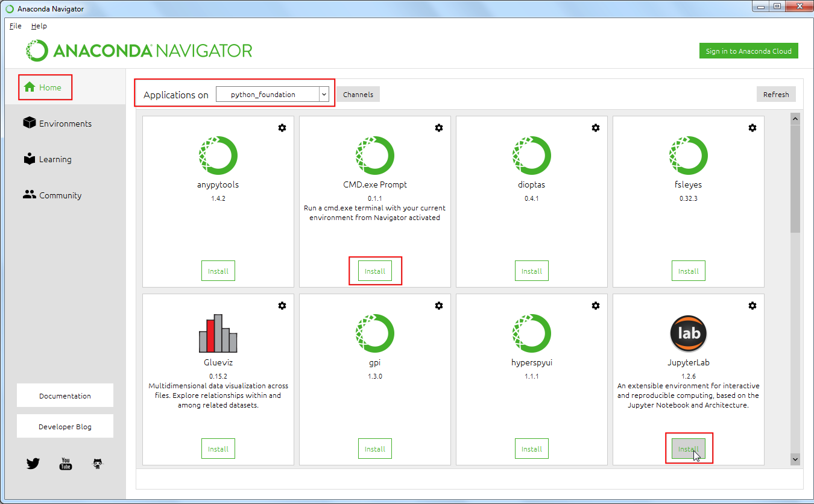This screenshot has height=504, width=814.
Task: Open the Documentation link button
Action: tap(65, 395)
